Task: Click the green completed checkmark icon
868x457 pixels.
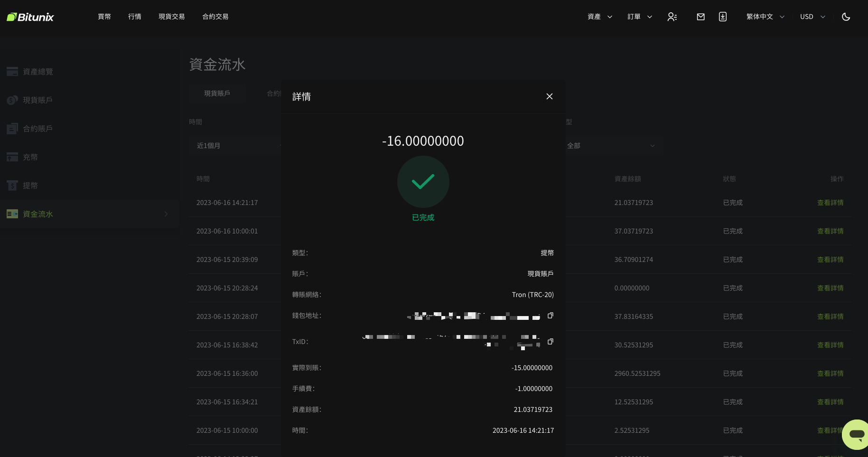Action: tap(423, 182)
